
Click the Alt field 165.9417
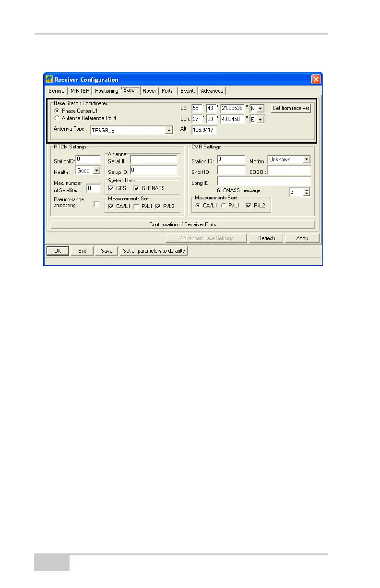204,130
